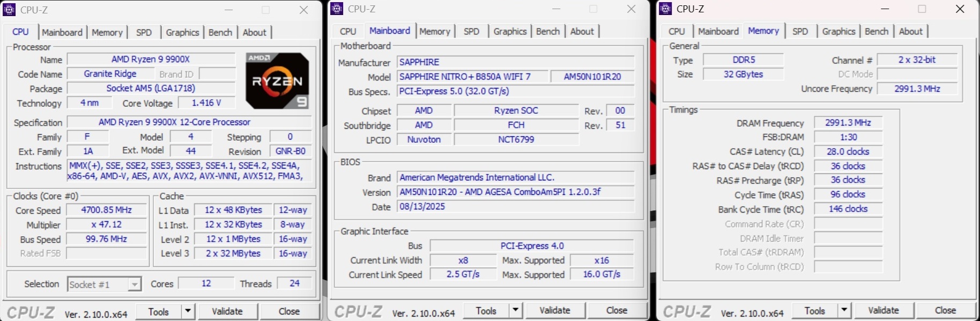Click Close button in the middle Mainboard window
The image size is (980, 321).
(x=617, y=310)
